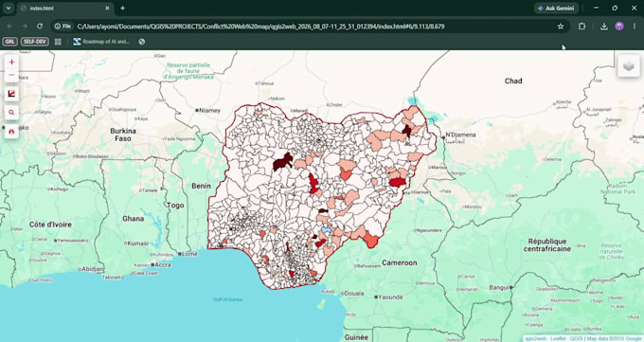Click the Lomé city label
This screenshot has width=644, height=342.
click(x=189, y=254)
